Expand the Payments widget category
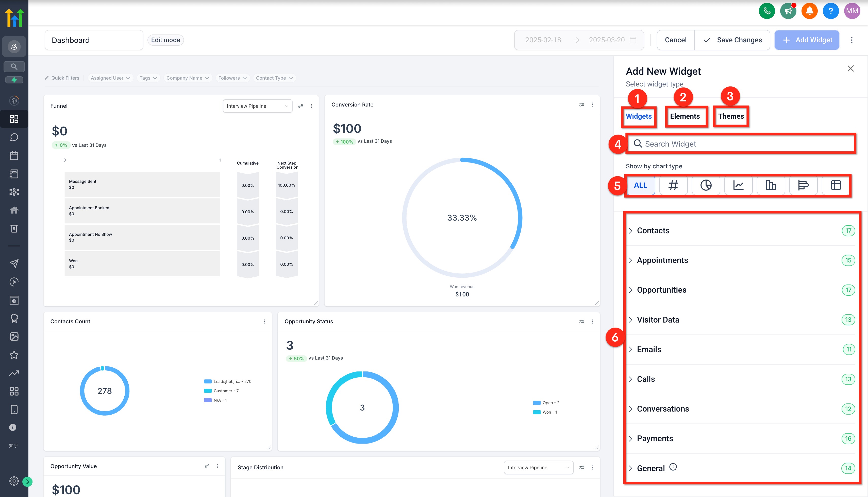The image size is (868, 497). tap(655, 439)
